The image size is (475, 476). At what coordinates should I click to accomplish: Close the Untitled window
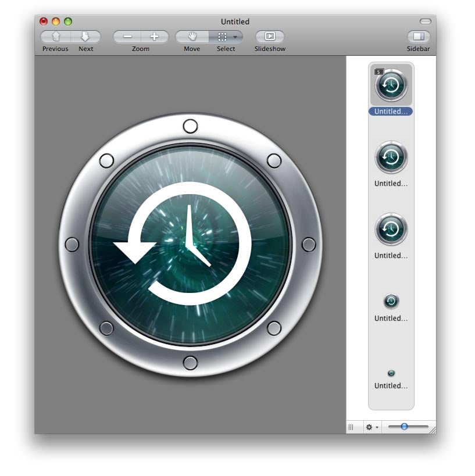pyautogui.click(x=44, y=22)
